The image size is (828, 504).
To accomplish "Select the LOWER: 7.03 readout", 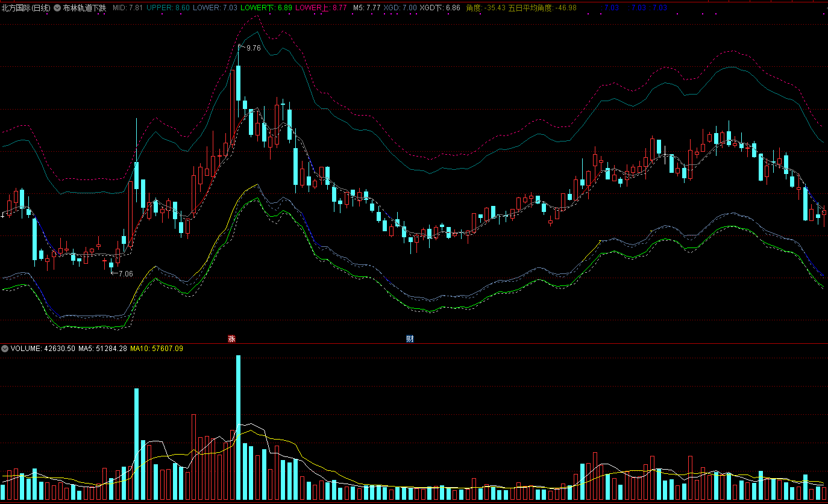I will [x=215, y=8].
